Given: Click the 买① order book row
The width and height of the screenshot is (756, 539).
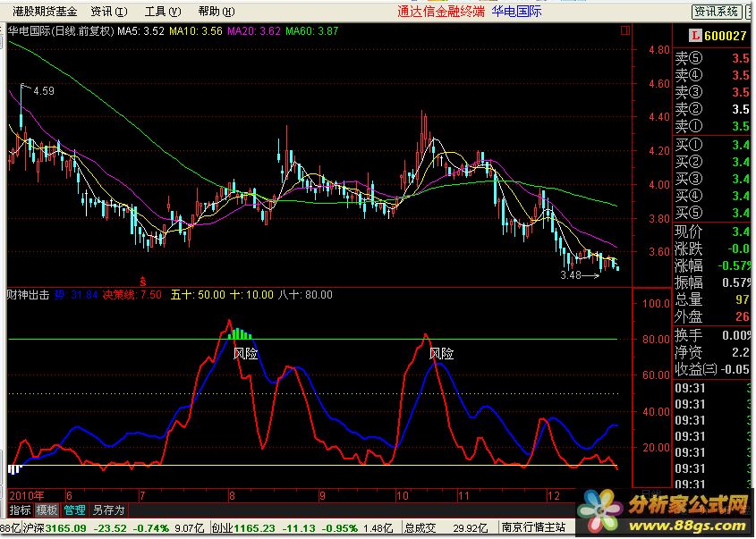Looking at the screenshot, I should [x=712, y=145].
